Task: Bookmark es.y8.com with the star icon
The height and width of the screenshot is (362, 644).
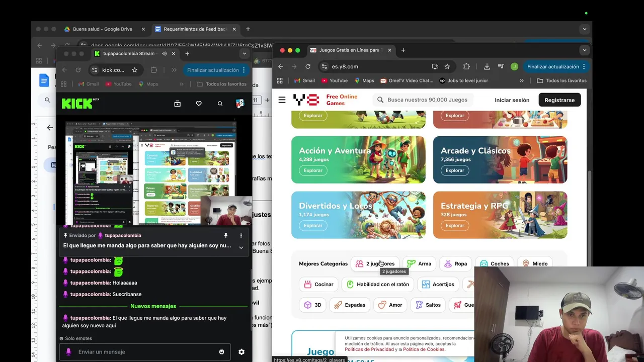Action: (x=447, y=66)
